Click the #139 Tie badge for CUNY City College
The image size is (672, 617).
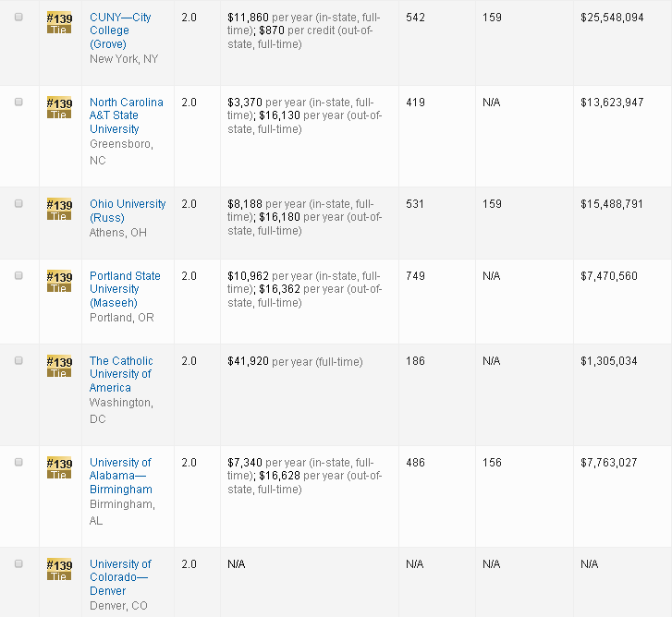coord(59,23)
